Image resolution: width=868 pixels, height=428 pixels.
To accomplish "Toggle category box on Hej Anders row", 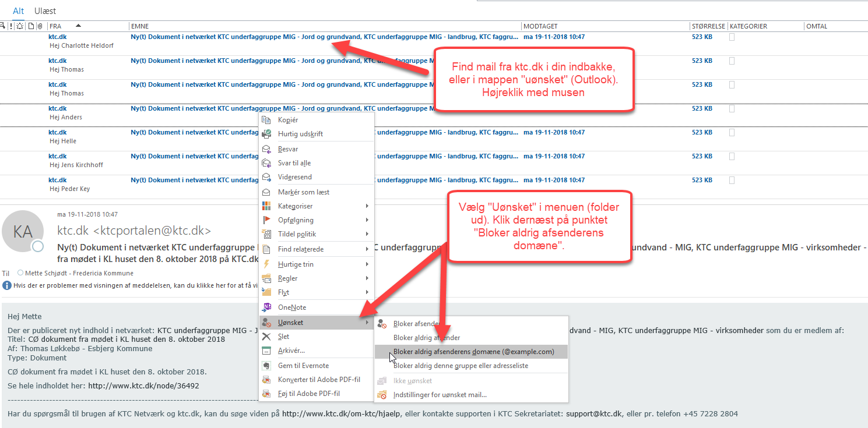I will click(x=732, y=108).
